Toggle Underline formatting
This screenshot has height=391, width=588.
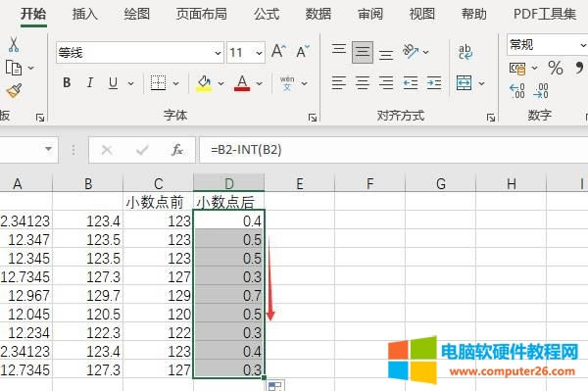click(113, 83)
